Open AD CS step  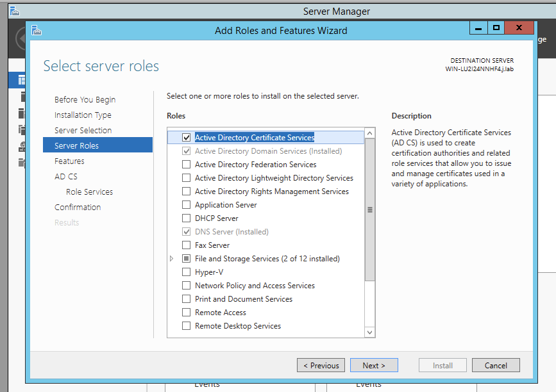click(x=66, y=176)
